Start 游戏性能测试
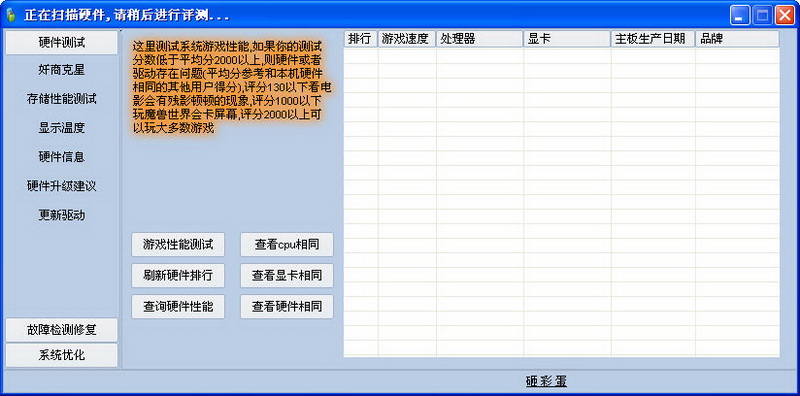The width and height of the screenshot is (800, 396). click(x=178, y=245)
